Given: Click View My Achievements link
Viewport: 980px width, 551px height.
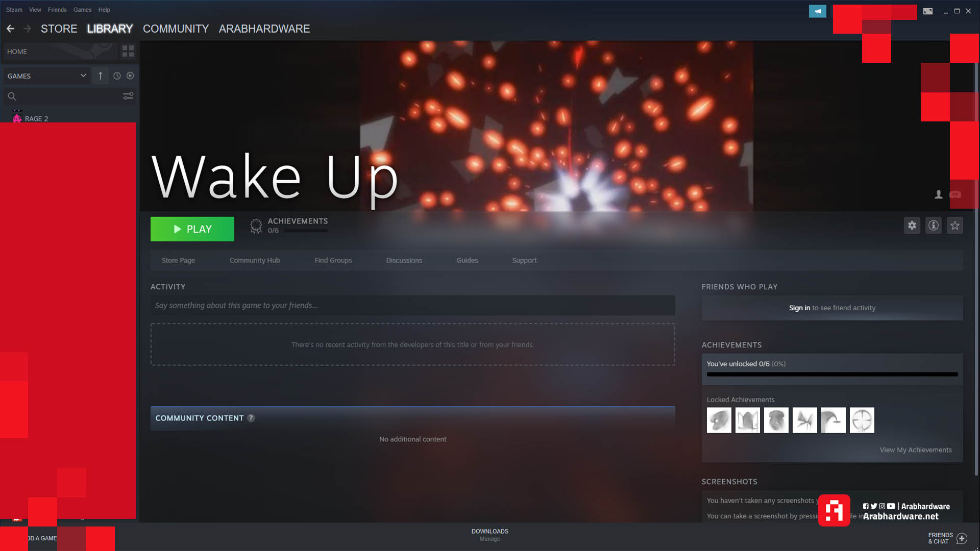Looking at the screenshot, I should tap(916, 449).
